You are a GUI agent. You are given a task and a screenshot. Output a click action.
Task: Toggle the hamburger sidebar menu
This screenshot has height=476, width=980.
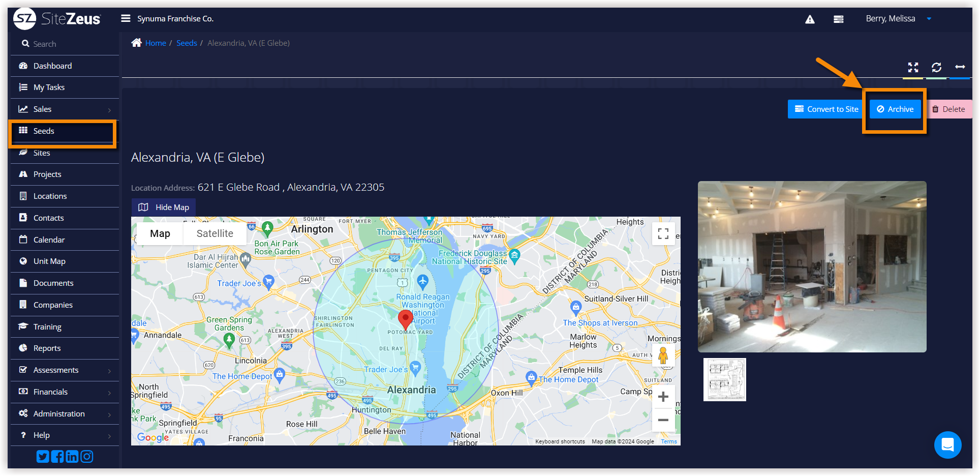pyautogui.click(x=126, y=19)
